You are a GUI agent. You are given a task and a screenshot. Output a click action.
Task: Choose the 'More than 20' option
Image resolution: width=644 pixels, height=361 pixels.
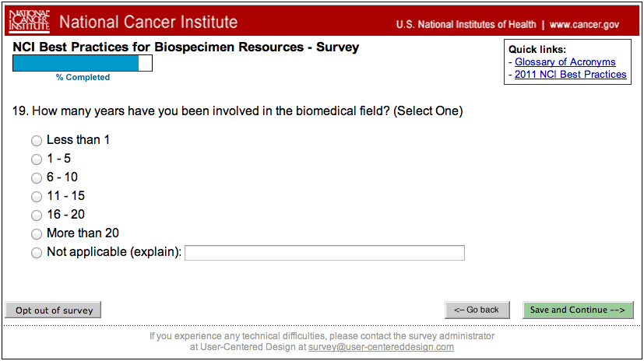click(x=36, y=234)
